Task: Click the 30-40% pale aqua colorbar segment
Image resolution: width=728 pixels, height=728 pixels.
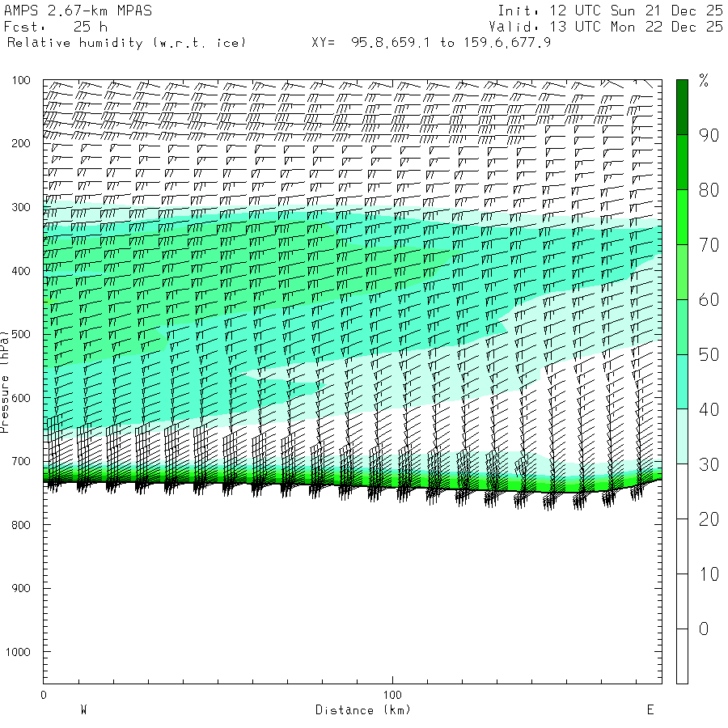Action: pos(682,437)
